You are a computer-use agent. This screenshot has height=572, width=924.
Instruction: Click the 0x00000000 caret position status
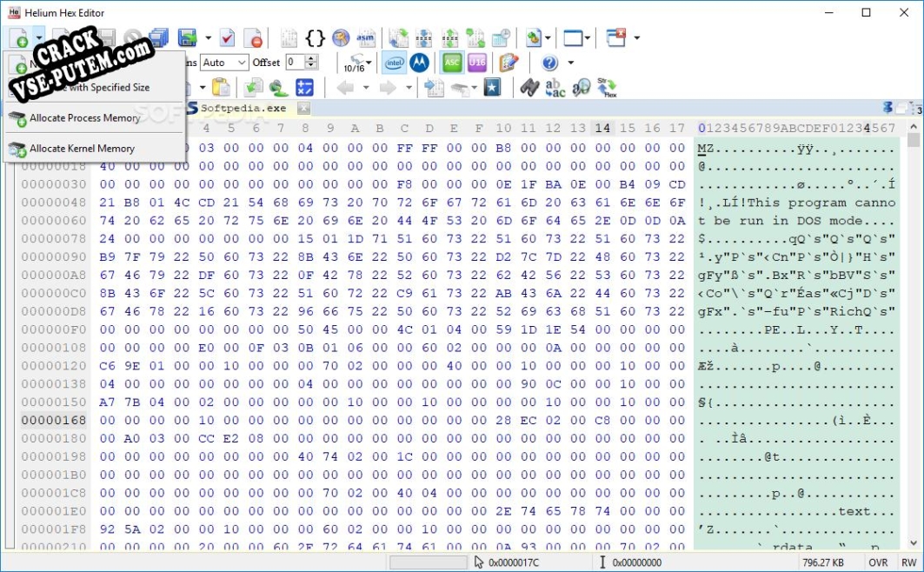tap(637, 562)
